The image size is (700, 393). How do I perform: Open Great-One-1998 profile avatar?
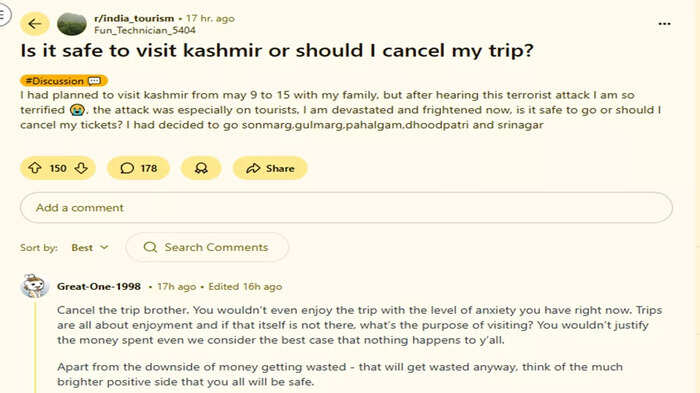click(x=34, y=286)
